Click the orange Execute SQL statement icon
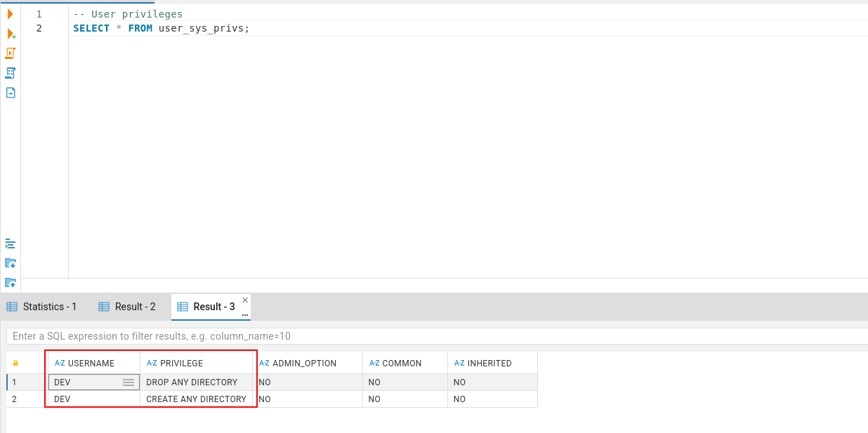 11,14
